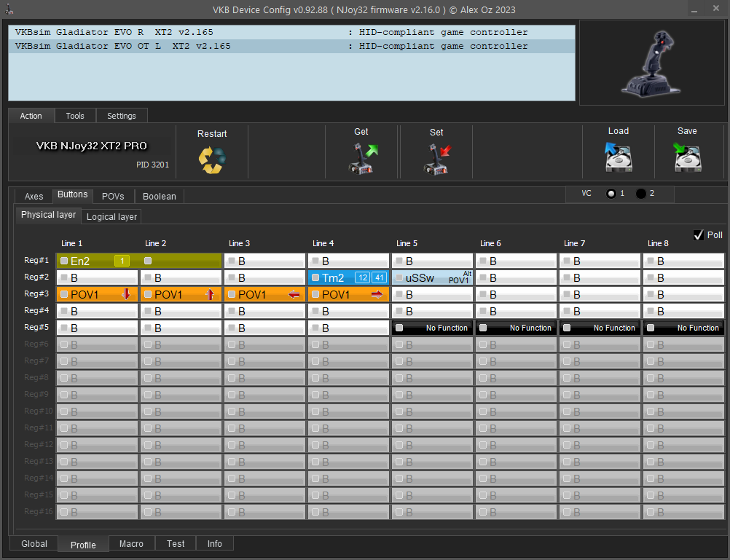
Task: Select VKBsim Gladiator EVO OT L device row
Action: tap(292, 46)
